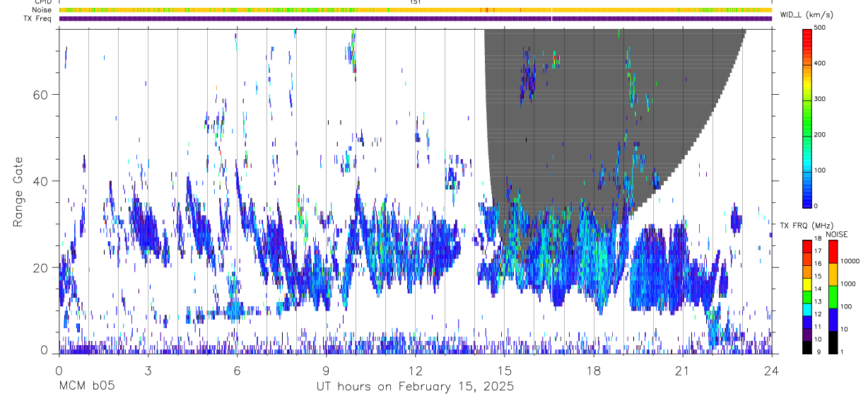Click the NOISE legend title
The image size is (868, 401).
click(x=837, y=234)
